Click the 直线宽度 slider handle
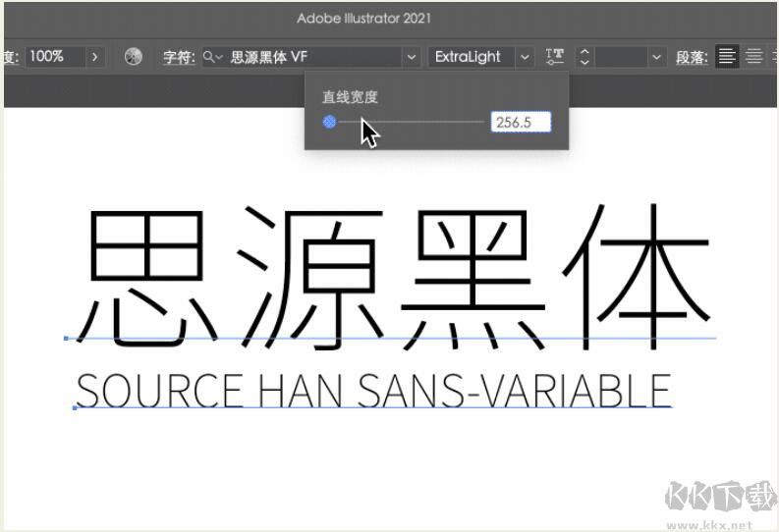The width and height of the screenshot is (779, 532). 329,122
